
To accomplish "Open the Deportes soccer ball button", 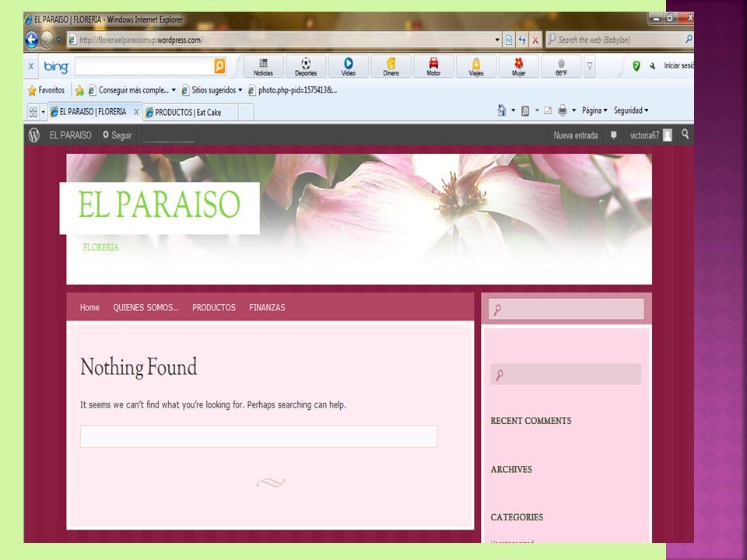I will tap(306, 66).
